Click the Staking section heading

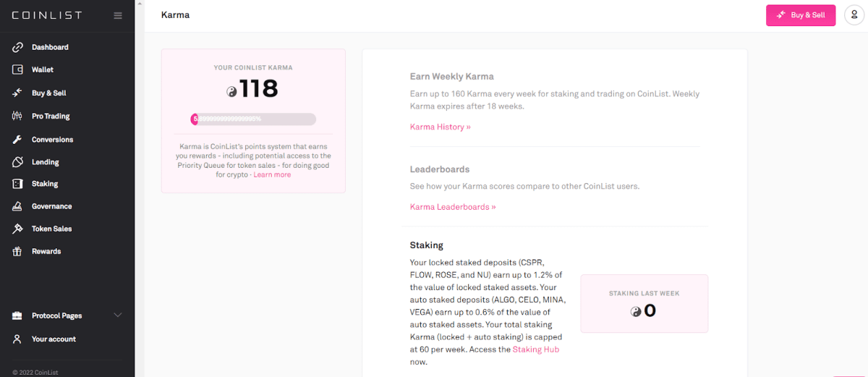427,245
